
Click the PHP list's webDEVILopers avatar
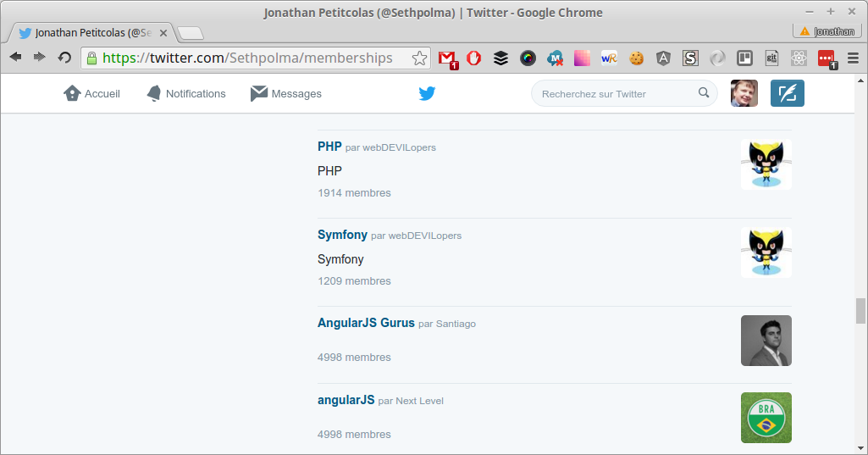766,164
